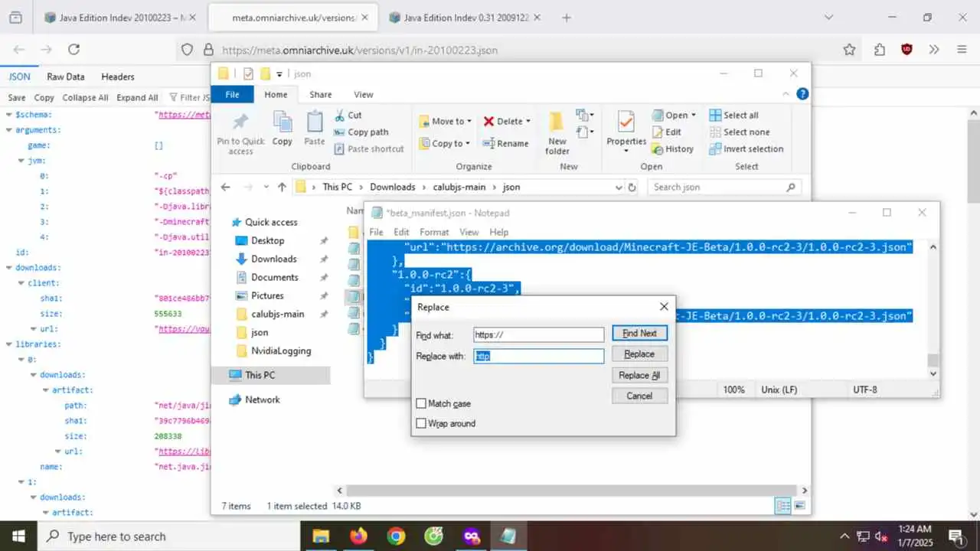This screenshot has height=551, width=980.
Task: Open the Explorer View ribbon tab
Action: (364, 94)
